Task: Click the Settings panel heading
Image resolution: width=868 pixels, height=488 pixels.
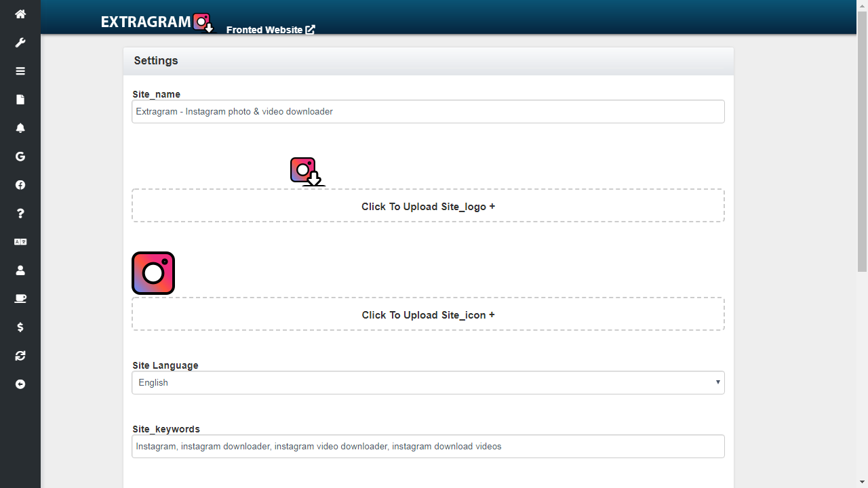Action: pos(156,60)
